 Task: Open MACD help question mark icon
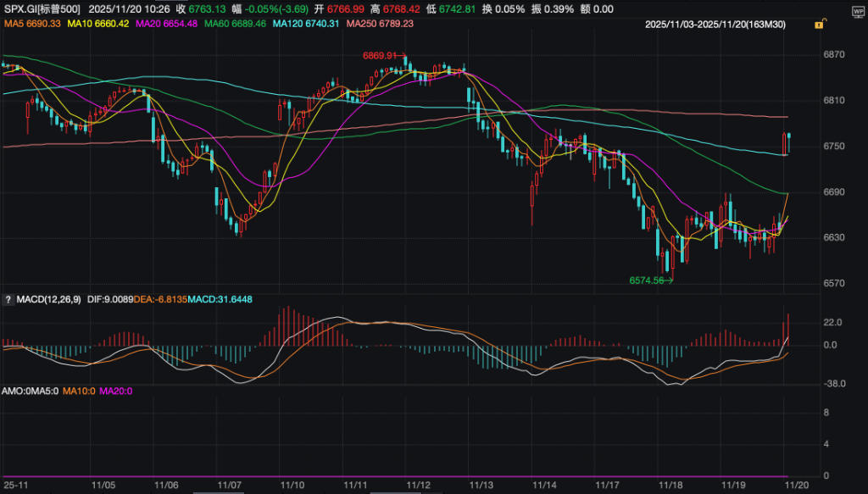8,299
